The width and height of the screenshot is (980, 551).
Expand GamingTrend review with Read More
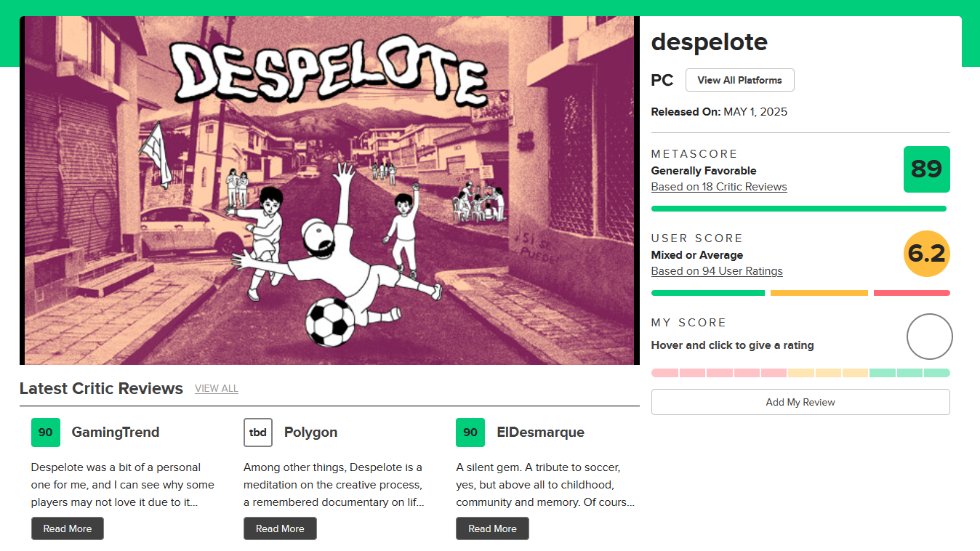point(68,528)
